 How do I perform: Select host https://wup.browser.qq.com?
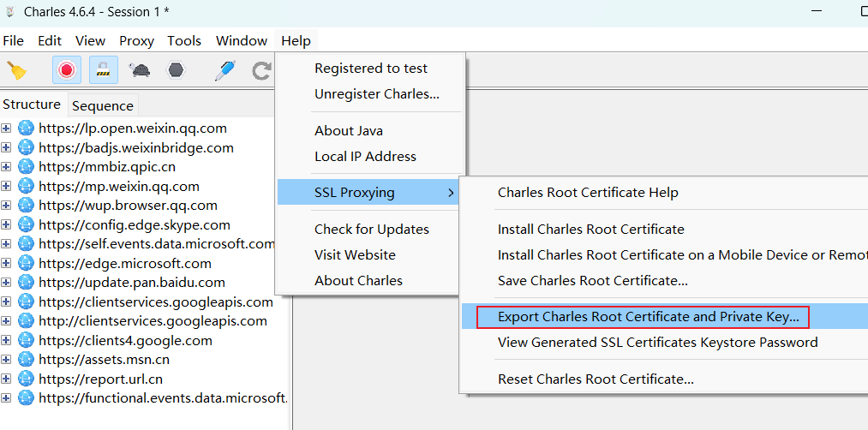pos(128,206)
